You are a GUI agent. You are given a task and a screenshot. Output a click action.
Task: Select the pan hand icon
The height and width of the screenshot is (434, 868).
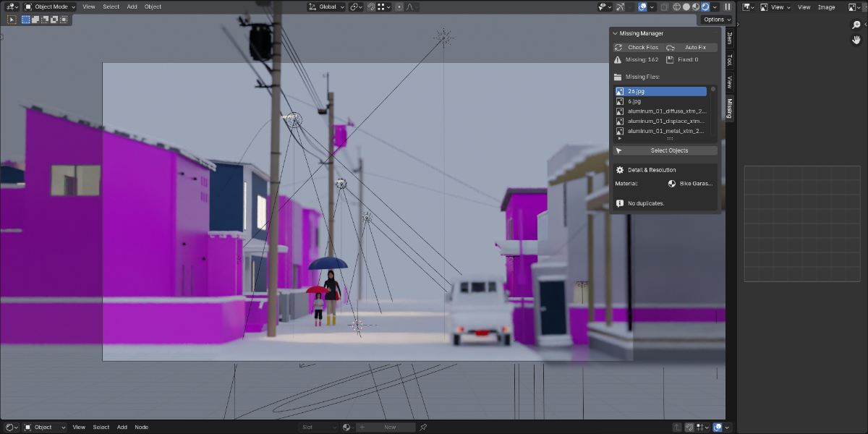(x=856, y=39)
